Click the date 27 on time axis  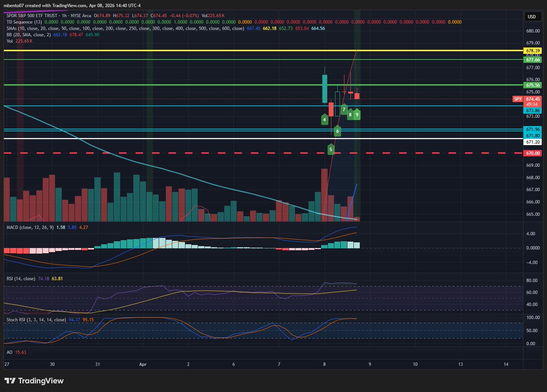tap(7, 365)
